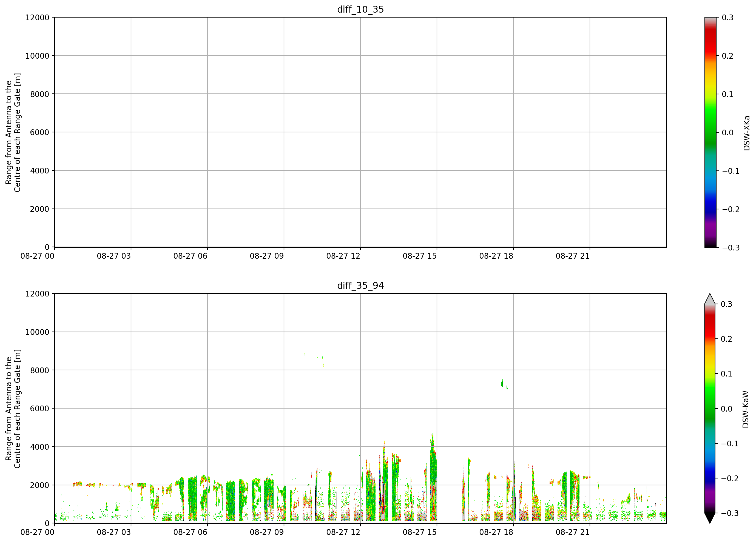Click the 08-27 12 x-tick under diff_35_94
This screenshot has width=756, height=542.
pyautogui.click(x=343, y=532)
